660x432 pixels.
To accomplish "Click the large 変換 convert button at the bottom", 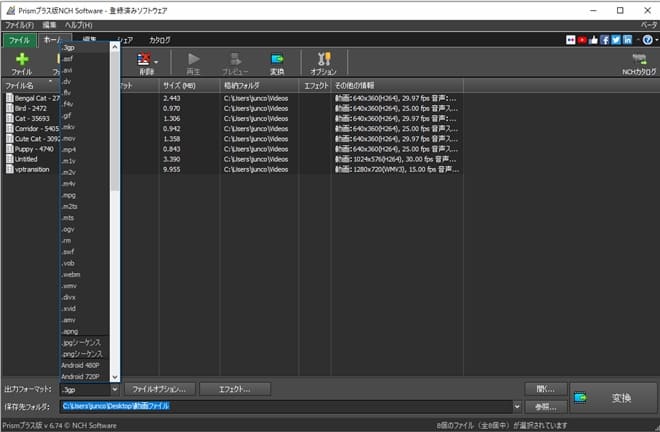I will pyautogui.click(x=613, y=398).
